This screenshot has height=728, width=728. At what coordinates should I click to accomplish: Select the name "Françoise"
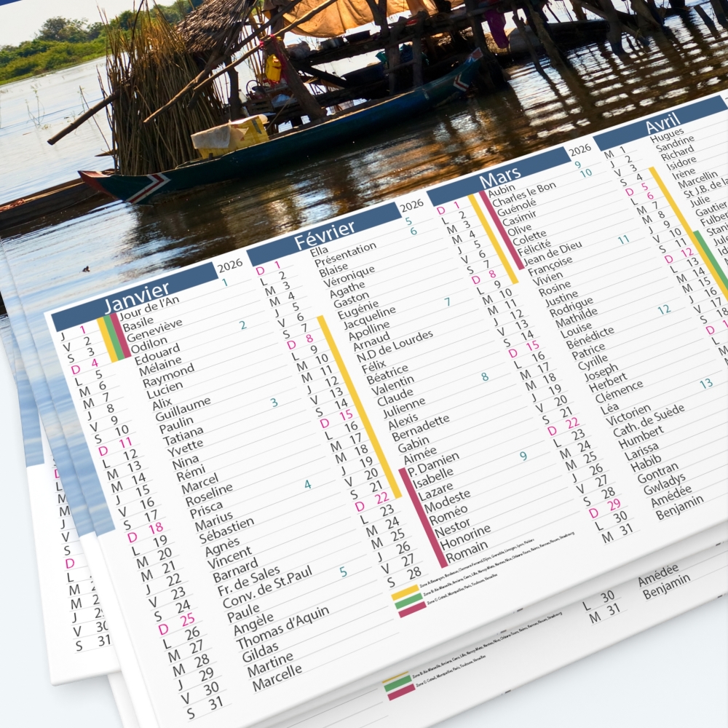pyautogui.click(x=550, y=267)
